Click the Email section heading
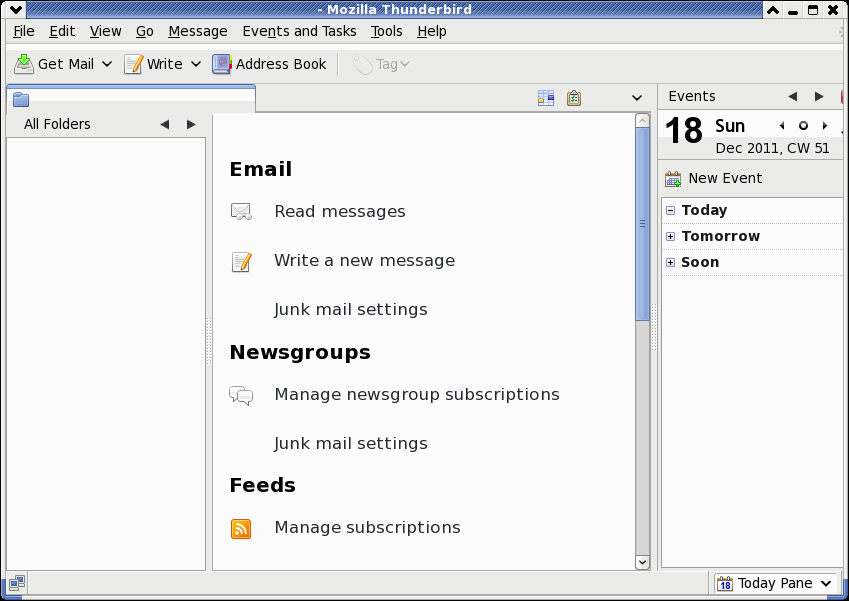The width and height of the screenshot is (849, 601). coord(260,169)
